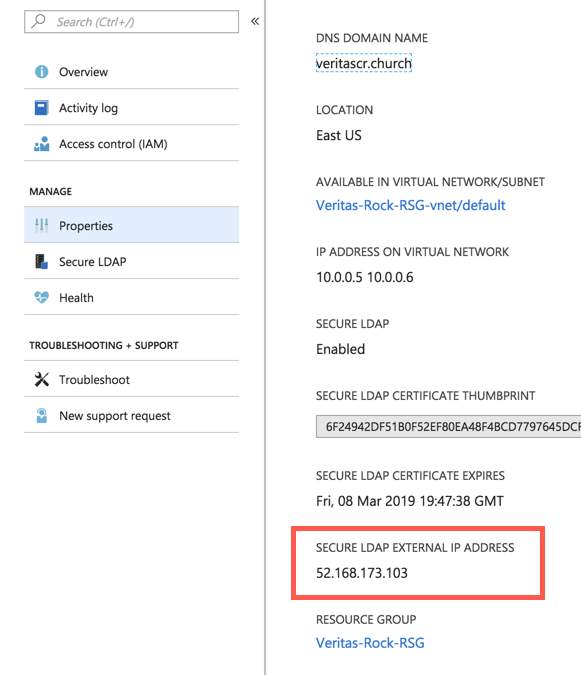This screenshot has height=675, width=581.
Task: Click the Troubleshoot wrench icon
Action: pos(41,379)
